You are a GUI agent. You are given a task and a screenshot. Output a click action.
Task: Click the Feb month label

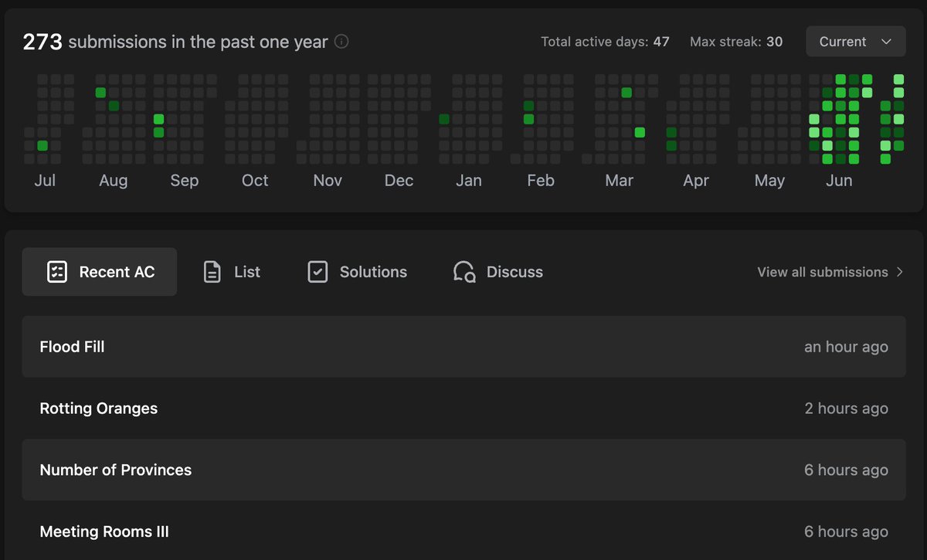point(541,181)
